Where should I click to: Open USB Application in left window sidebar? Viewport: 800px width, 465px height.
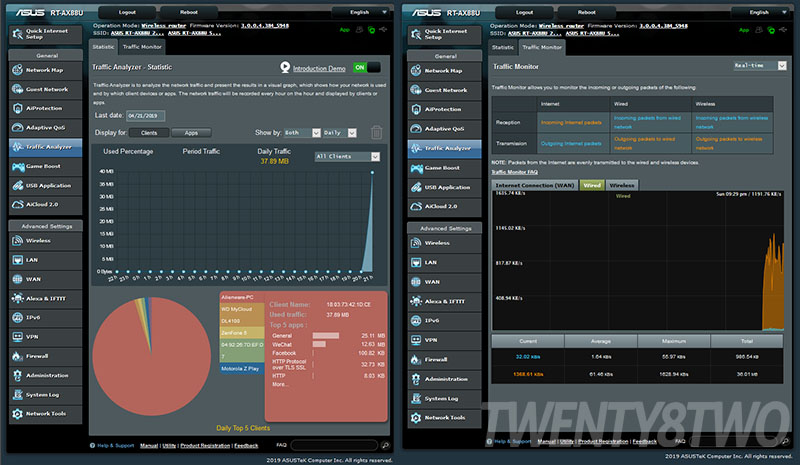pos(45,185)
